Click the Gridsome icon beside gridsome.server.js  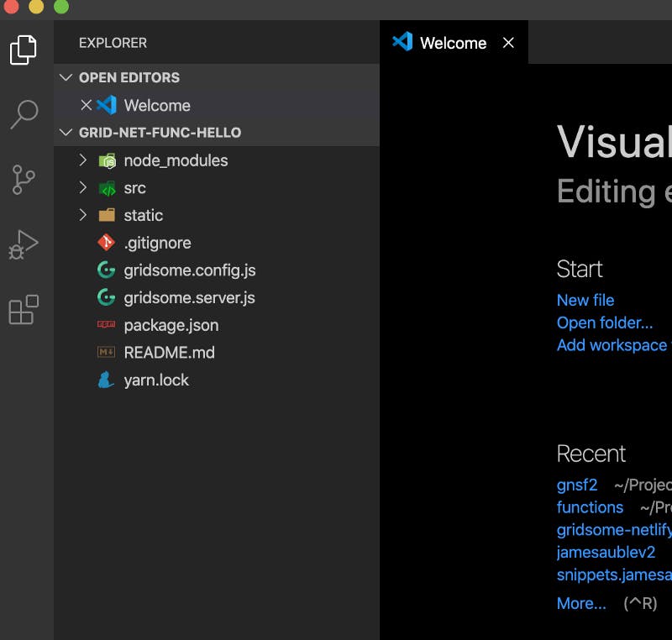(x=107, y=297)
